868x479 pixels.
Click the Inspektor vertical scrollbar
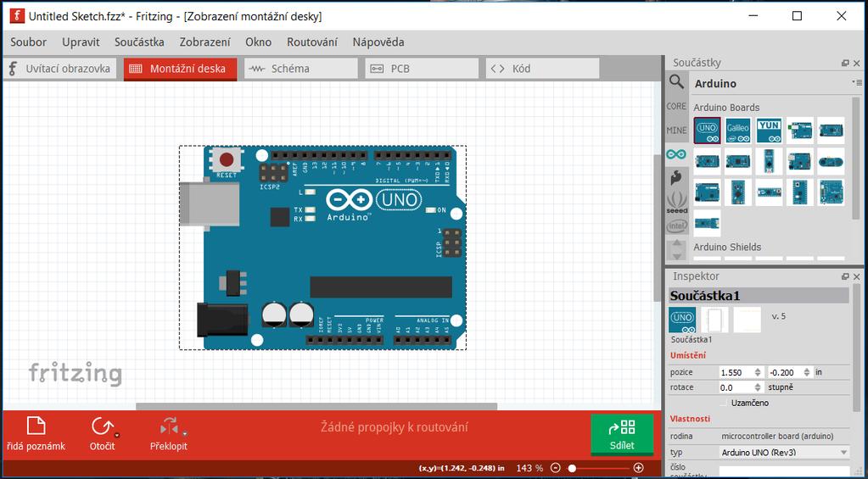point(858,349)
